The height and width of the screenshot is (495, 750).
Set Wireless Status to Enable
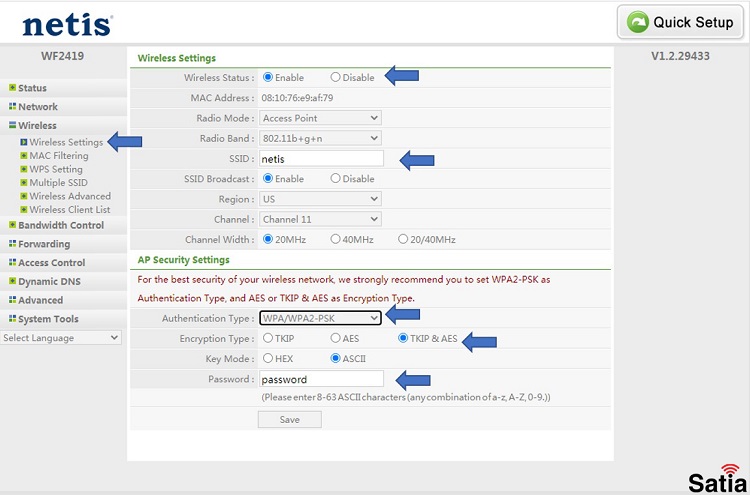tap(268, 77)
